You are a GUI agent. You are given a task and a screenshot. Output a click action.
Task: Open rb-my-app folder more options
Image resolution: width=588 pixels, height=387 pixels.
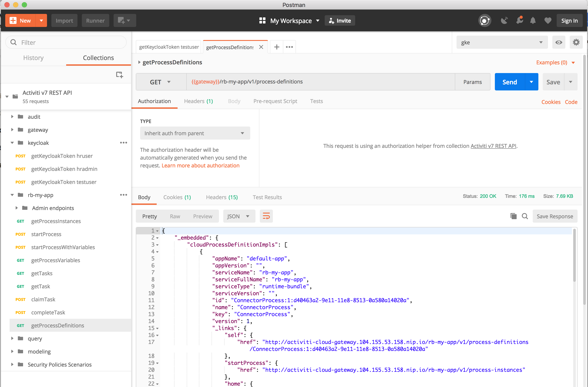click(124, 195)
